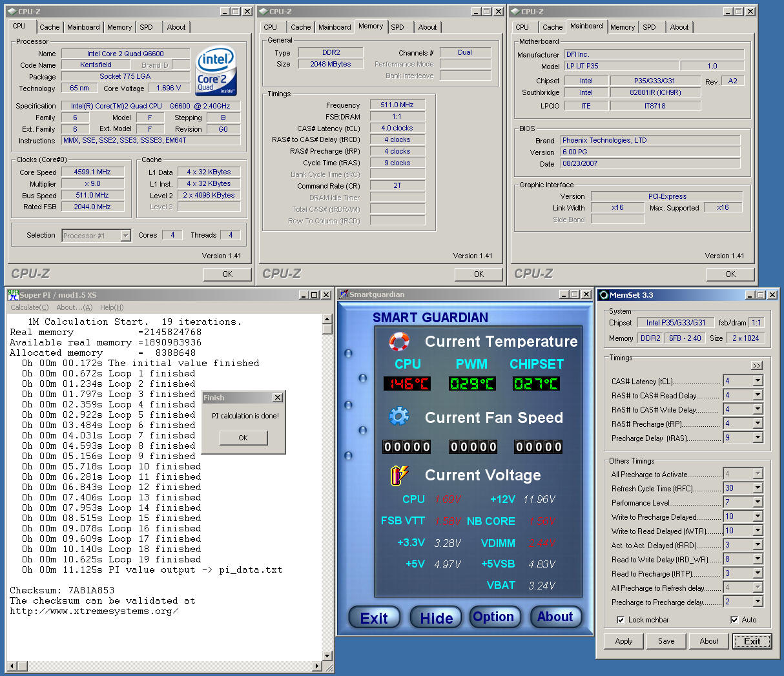
Task: Open the Read to Precharge (tRTP) dropdown
Action: pos(758,573)
